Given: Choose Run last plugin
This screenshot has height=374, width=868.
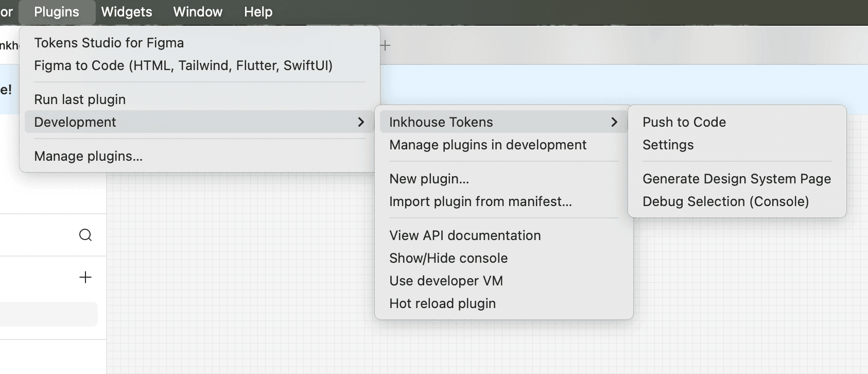Looking at the screenshot, I should [200, 99].
